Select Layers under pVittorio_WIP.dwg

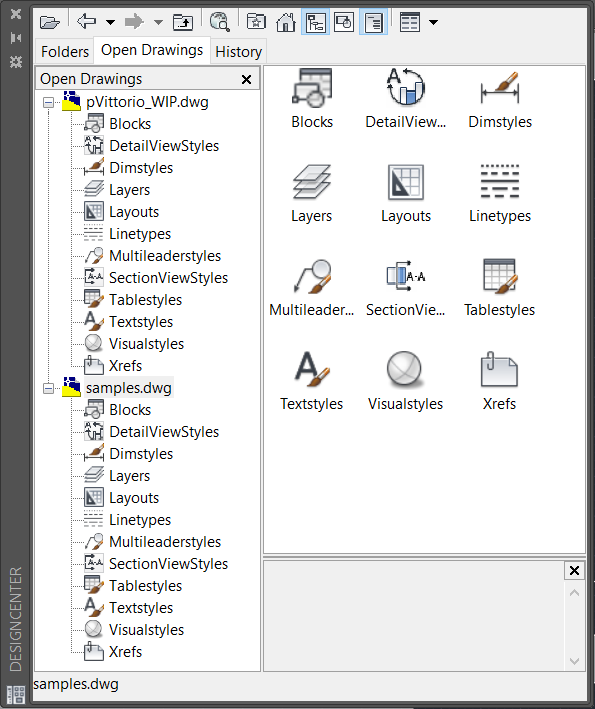(129, 190)
